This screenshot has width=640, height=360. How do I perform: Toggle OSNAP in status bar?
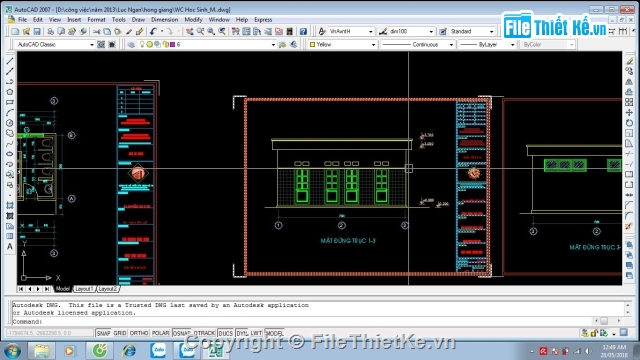point(182,333)
